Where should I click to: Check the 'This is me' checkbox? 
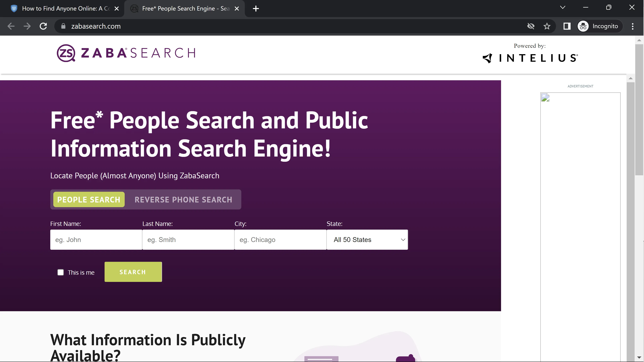tap(60, 272)
